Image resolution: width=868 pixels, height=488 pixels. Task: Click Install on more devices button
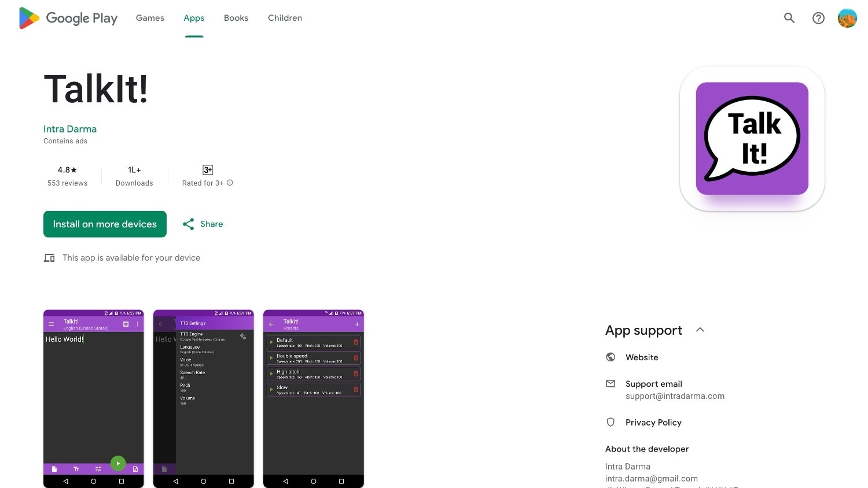point(105,224)
